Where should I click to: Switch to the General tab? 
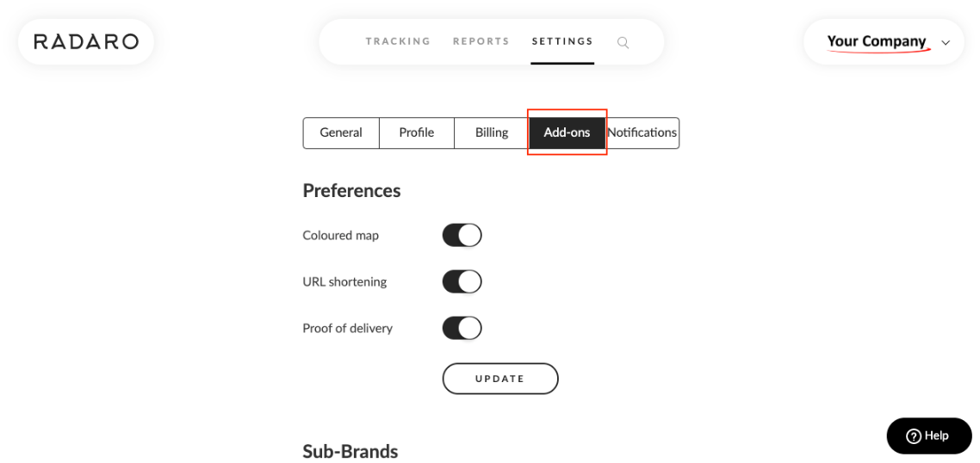pos(341,133)
